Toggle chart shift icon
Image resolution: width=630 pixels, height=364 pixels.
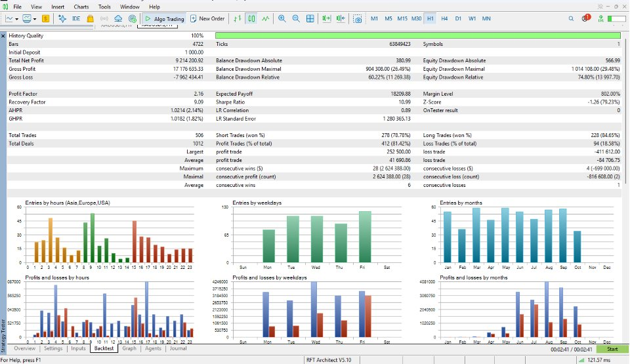click(341, 18)
